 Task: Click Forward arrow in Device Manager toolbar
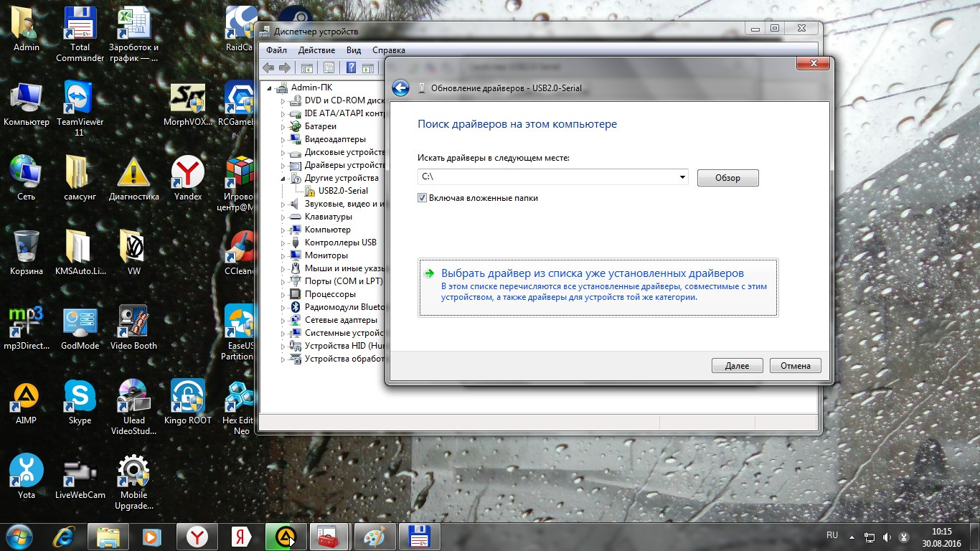285,68
